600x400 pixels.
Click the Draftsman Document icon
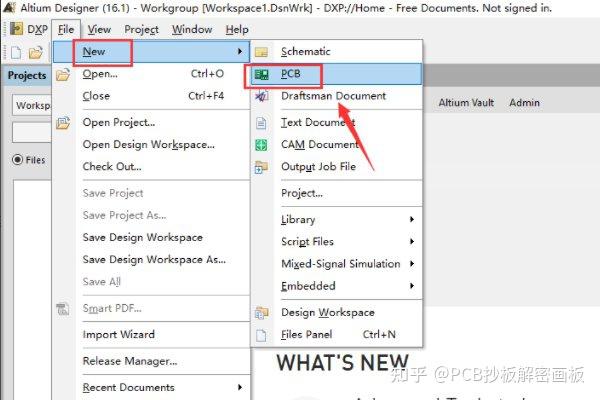tap(261, 96)
